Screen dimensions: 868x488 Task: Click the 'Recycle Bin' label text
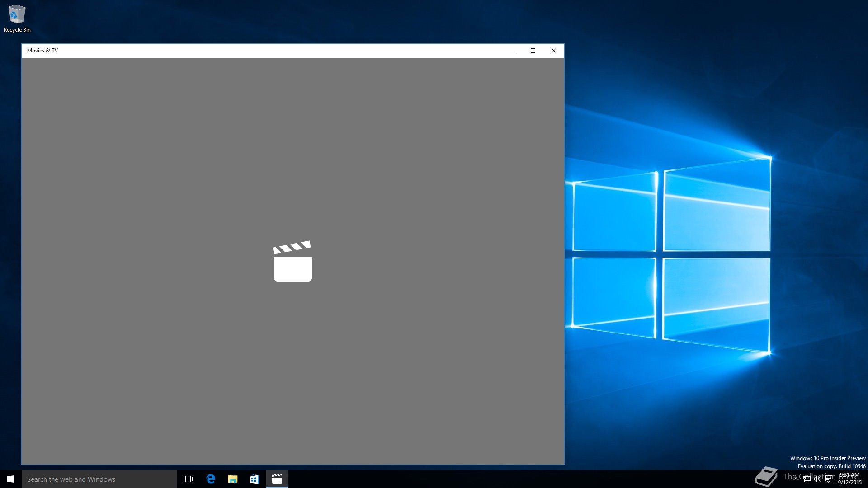coord(17,30)
